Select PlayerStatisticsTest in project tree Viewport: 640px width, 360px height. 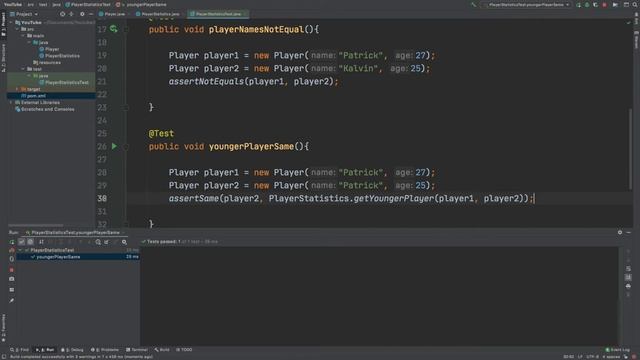(x=64, y=82)
